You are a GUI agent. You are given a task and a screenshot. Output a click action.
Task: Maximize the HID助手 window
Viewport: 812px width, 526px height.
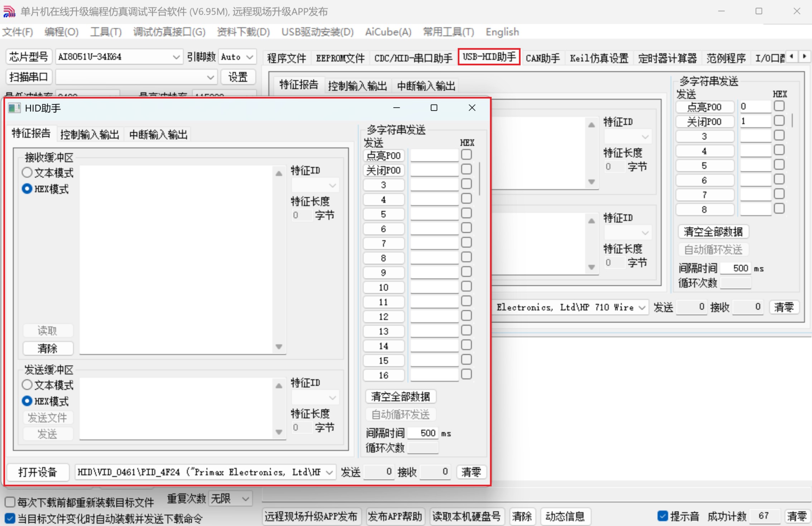coord(434,108)
